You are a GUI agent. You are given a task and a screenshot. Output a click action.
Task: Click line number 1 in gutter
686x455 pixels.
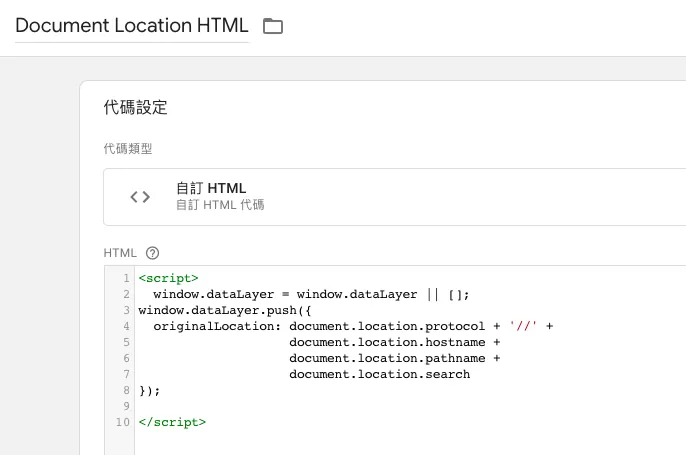[x=126, y=278]
